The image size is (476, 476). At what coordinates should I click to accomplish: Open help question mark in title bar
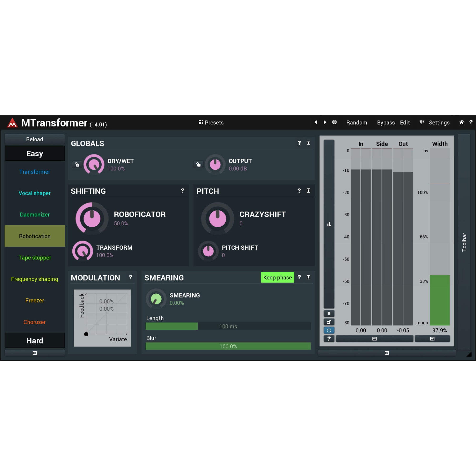471,122
